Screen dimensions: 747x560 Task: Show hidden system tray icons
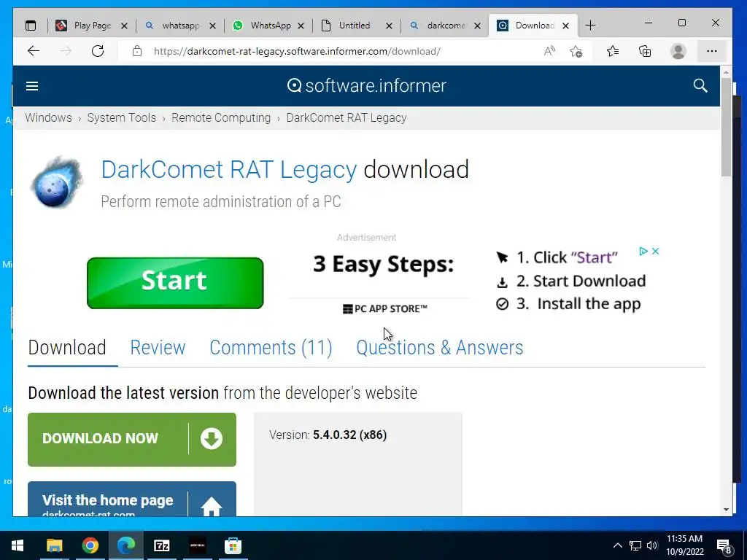coord(617,545)
